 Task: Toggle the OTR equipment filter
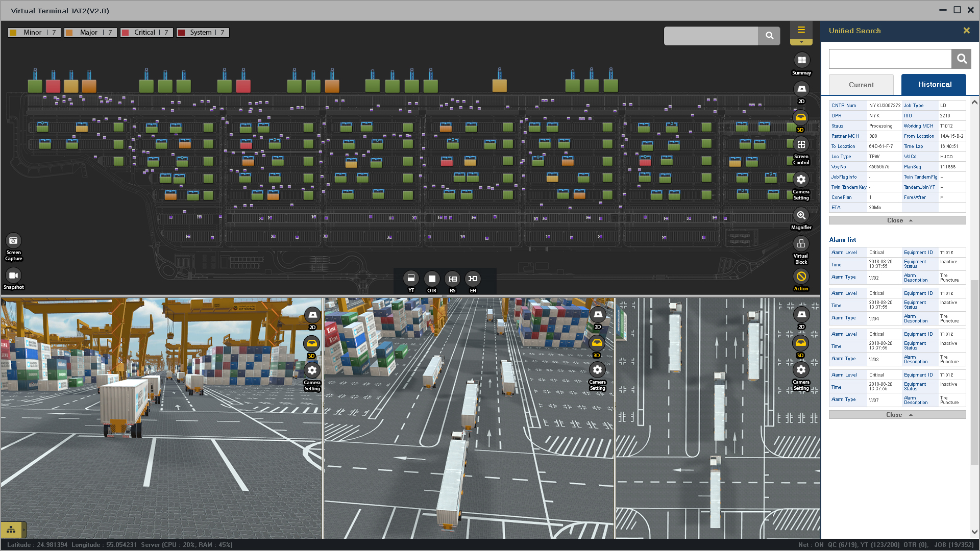432,279
